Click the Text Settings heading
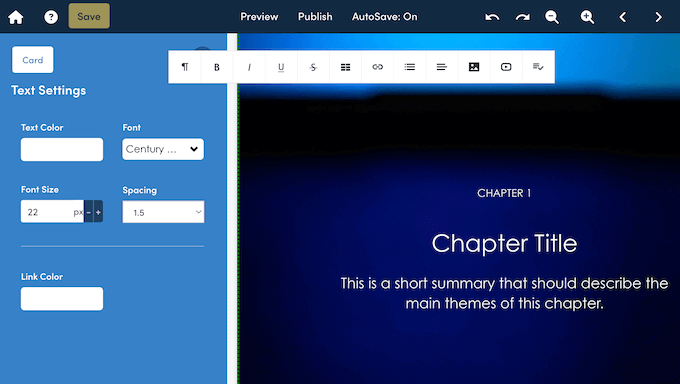 click(49, 90)
